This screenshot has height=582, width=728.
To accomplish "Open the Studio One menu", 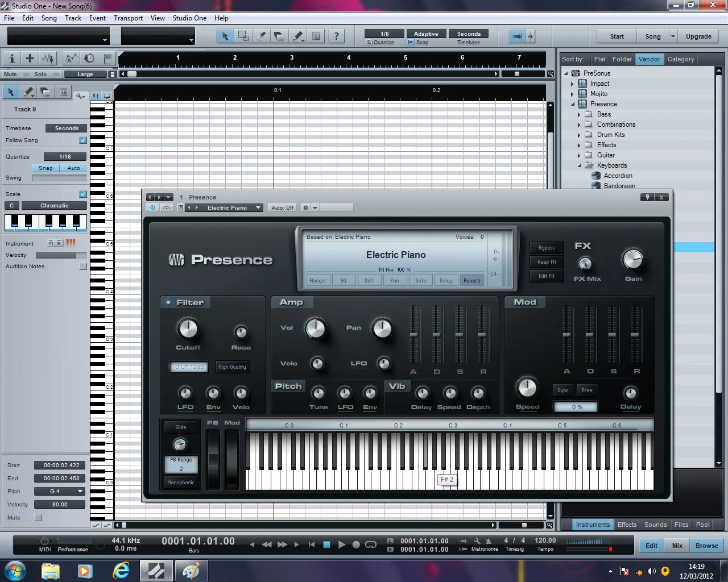I will click(x=189, y=18).
